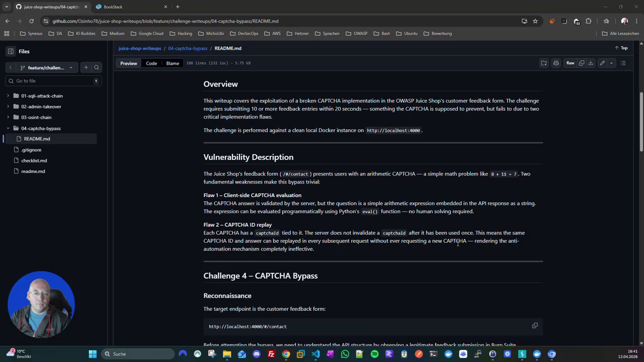Open the file search magnifier icon
The height and width of the screenshot is (362, 644).
[x=97, y=67]
